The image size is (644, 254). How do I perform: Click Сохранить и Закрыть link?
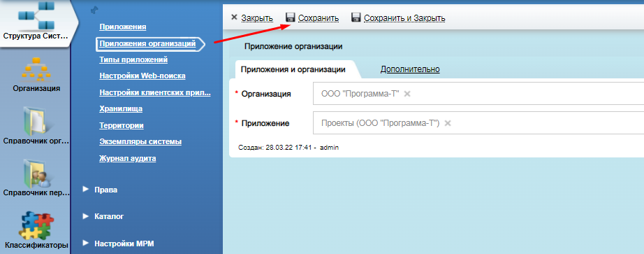tap(404, 18)
